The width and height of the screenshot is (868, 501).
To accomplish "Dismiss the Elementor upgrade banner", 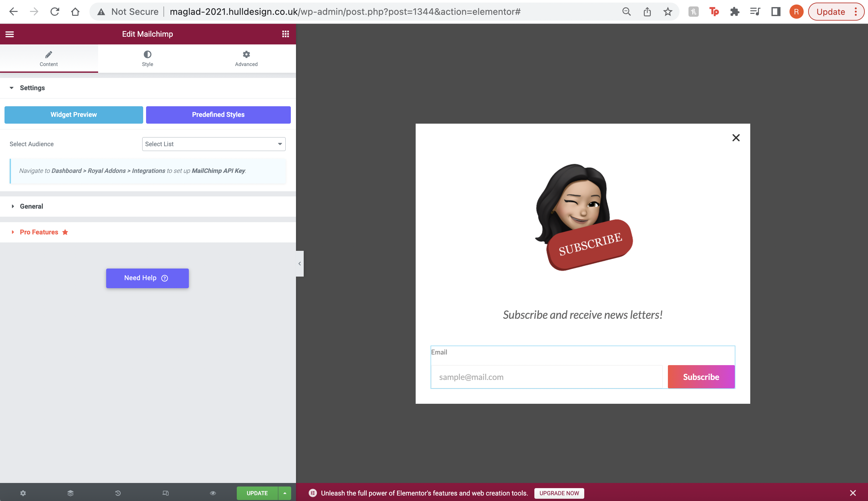I will click(853, 493).
